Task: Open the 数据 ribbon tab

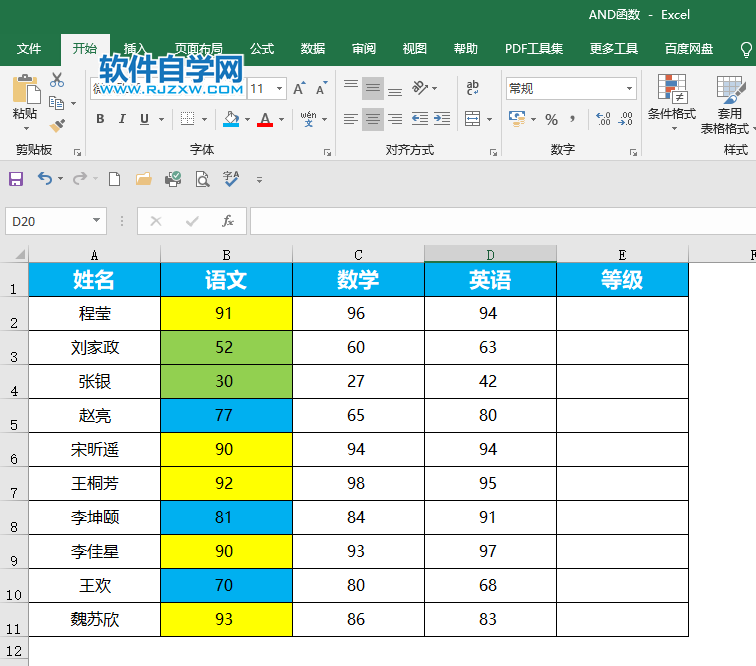Action: tap(313, 49)
